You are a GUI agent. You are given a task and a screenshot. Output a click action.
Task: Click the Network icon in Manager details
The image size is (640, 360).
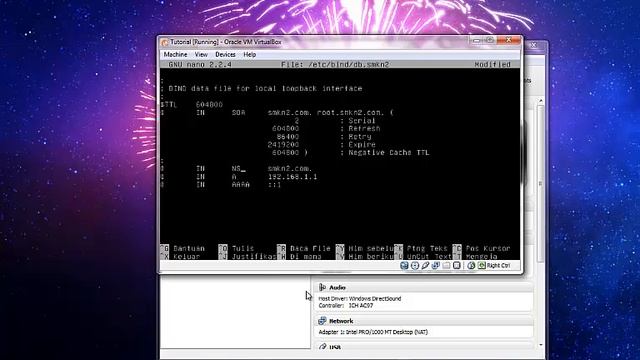coord(322,321)
